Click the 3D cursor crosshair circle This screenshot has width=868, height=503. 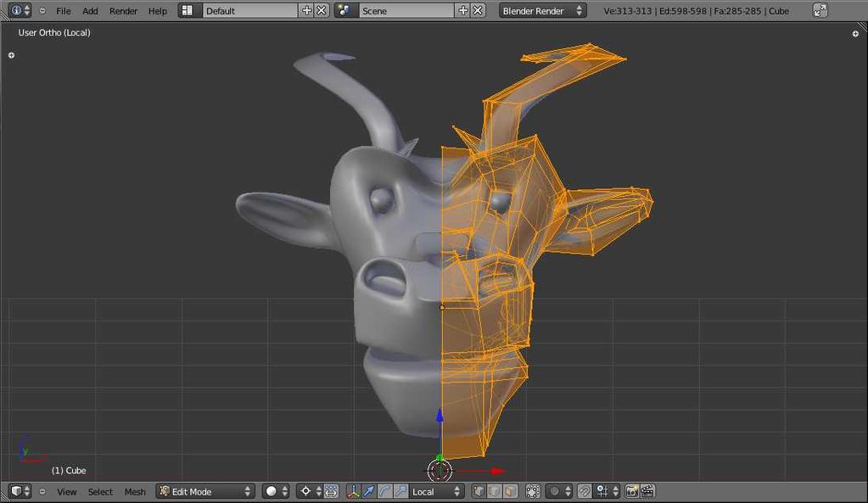point(440,471)
